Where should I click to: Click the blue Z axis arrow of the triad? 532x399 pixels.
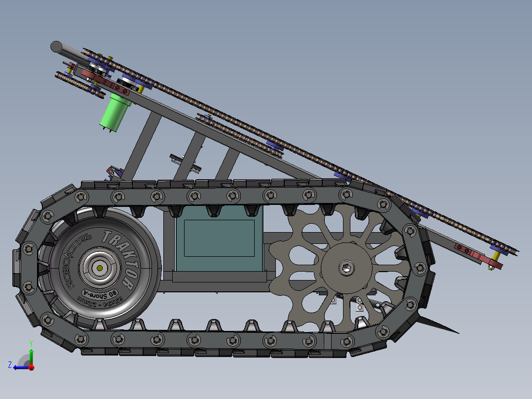pos(21,367)
